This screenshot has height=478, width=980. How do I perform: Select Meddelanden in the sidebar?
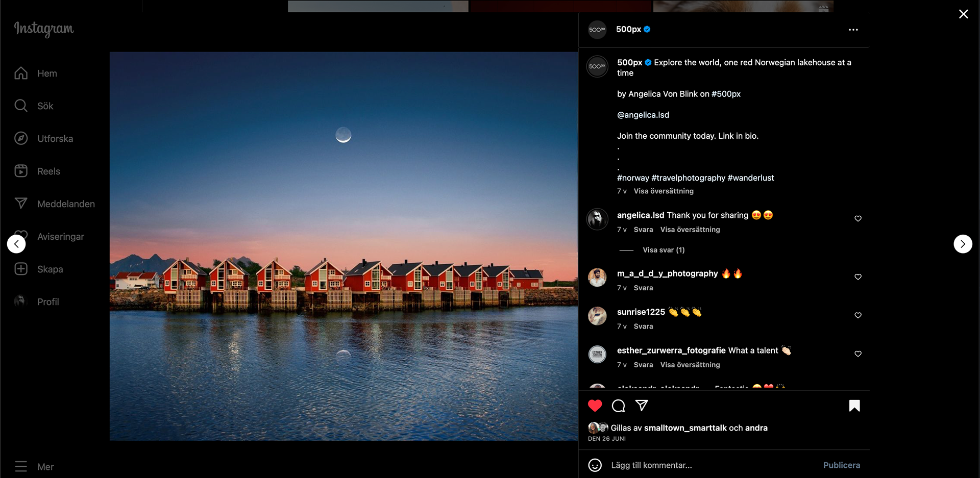[x=66, y=204]
